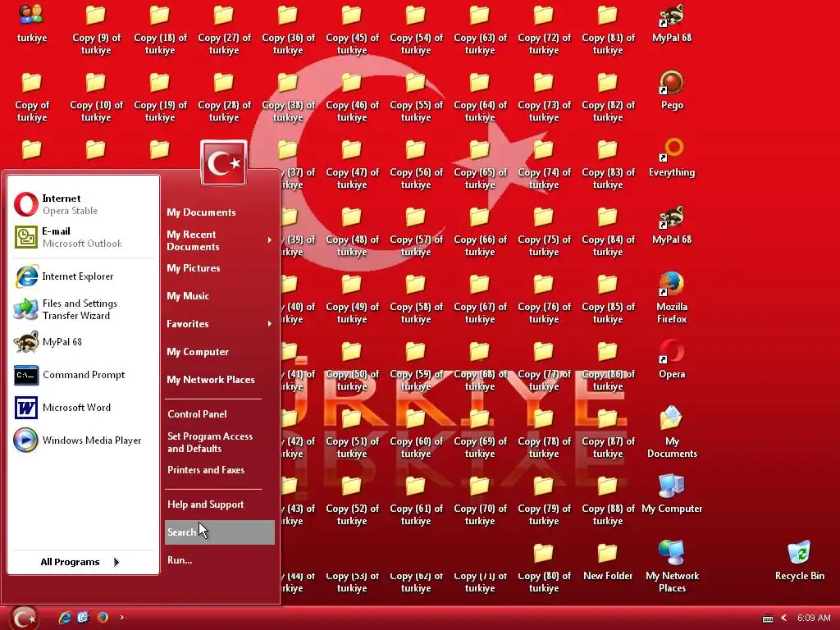Viewport: 840px width, 630px height.
Task: Open My Documents in Start menu
Action: click(x=220, y=212)
